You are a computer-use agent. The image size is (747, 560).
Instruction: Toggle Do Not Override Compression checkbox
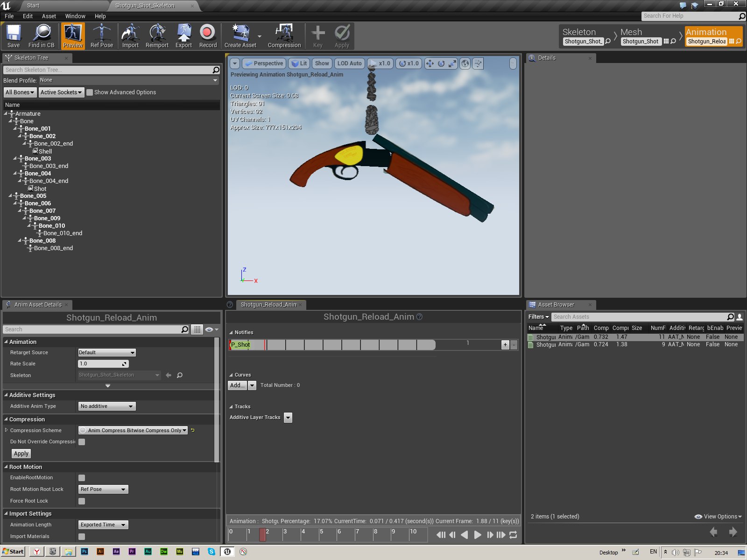pos(82,442)
